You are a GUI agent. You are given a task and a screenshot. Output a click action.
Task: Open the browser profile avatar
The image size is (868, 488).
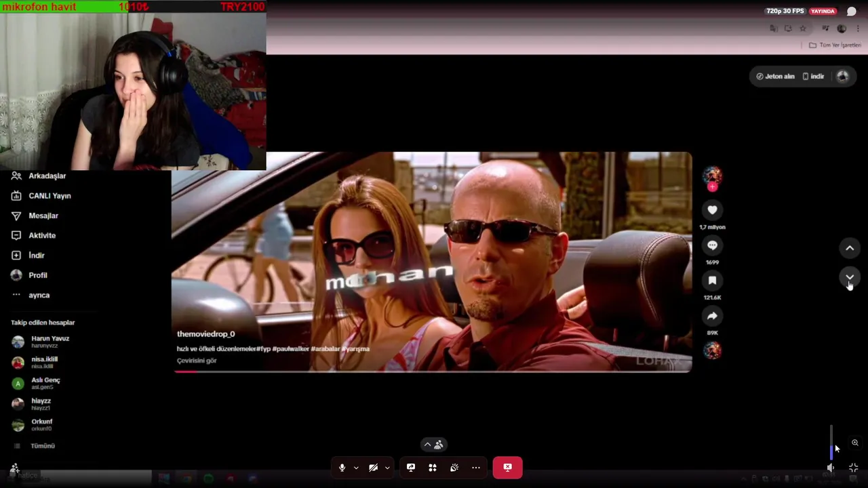pyautogui.click(x=842, y=28)
